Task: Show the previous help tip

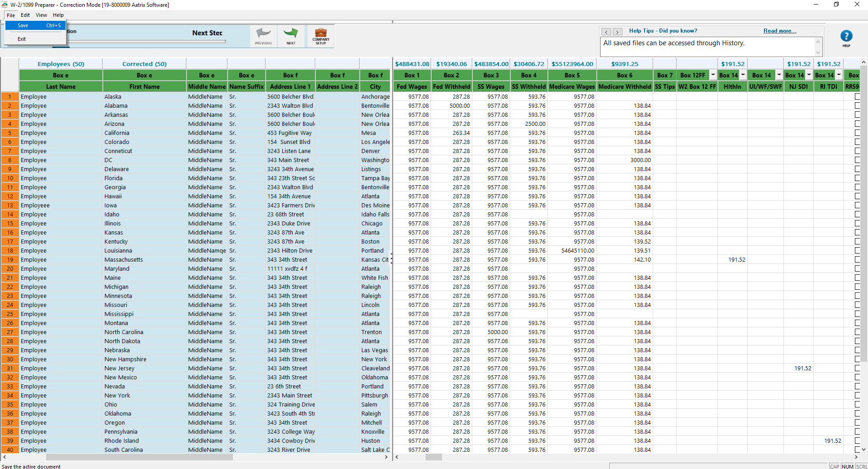Action: (x=606, y=32)
